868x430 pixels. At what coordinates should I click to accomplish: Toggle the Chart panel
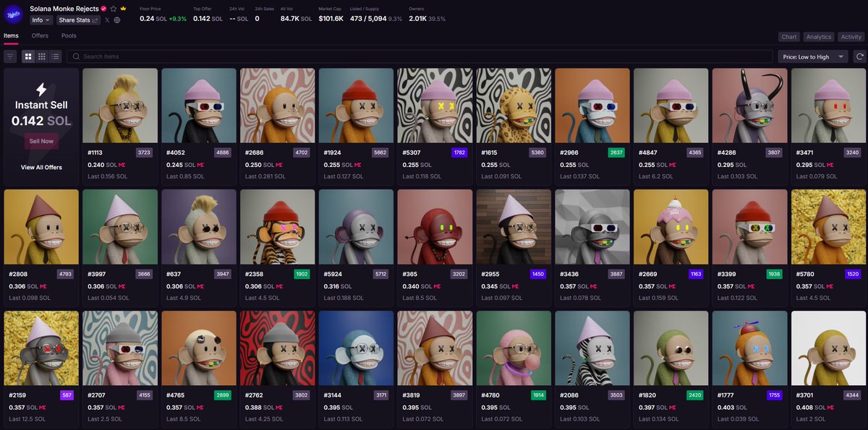(789, 37)
